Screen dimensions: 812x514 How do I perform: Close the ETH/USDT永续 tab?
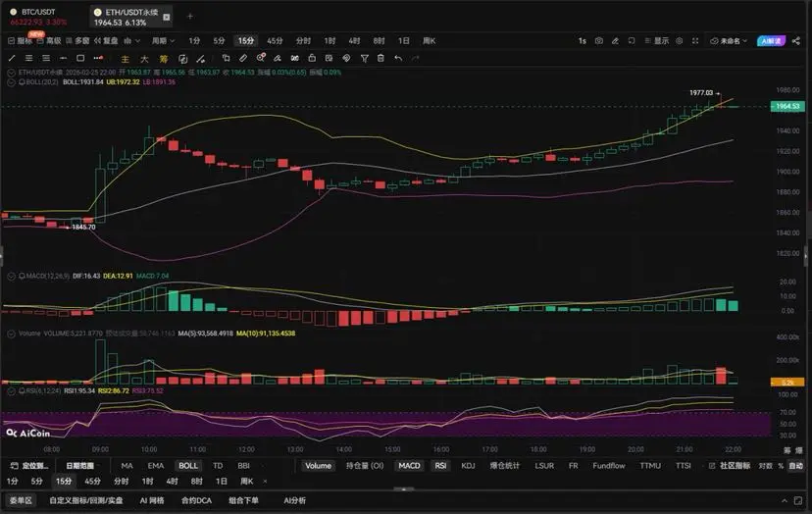tap(167, 17)
